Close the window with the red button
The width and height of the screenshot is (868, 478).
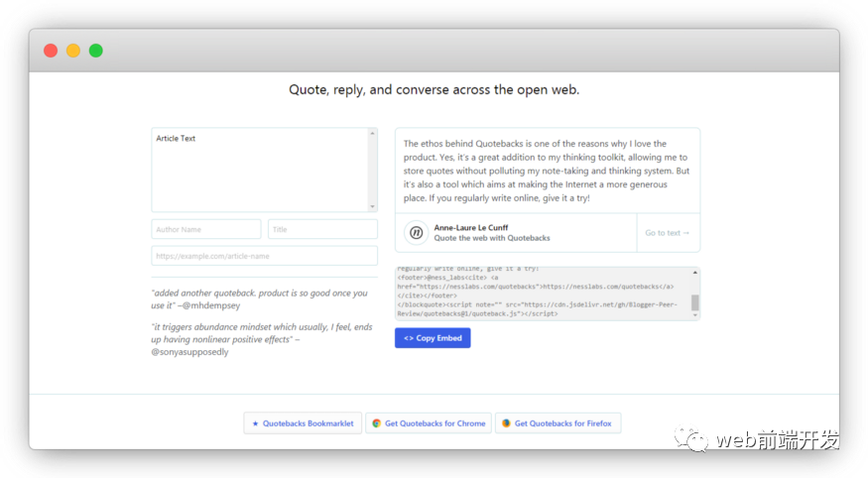pyautogui.click(x=51, y=51)
